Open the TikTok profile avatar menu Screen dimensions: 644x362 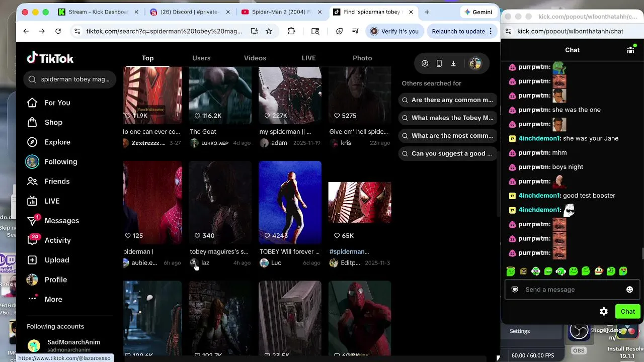(x=475, y=63)
